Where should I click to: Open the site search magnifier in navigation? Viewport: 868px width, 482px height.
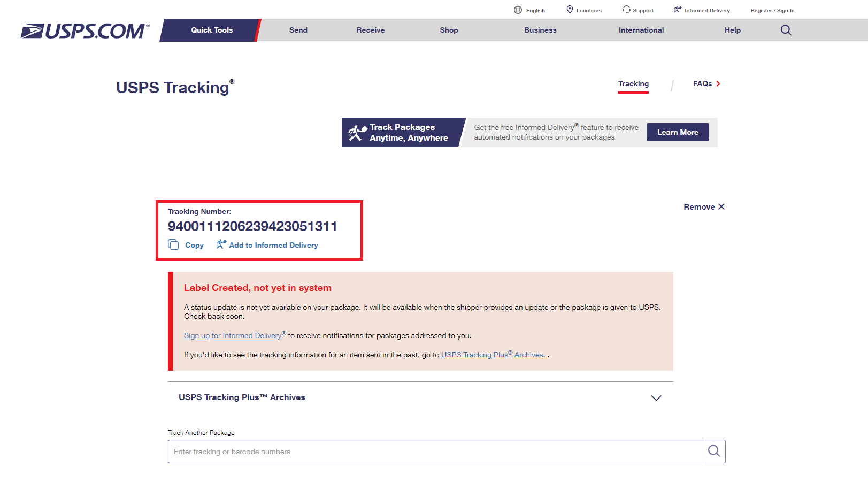(786, 30)
